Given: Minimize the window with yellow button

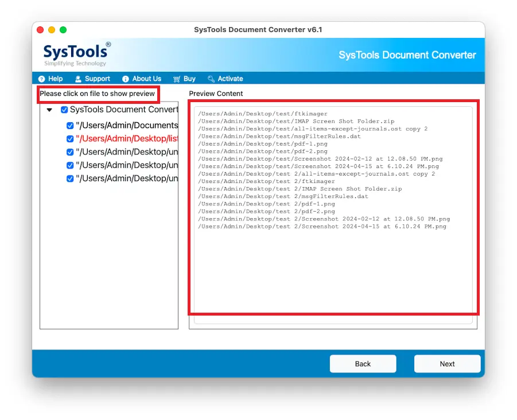Looking at the screenshot, I should pos(52,30).
